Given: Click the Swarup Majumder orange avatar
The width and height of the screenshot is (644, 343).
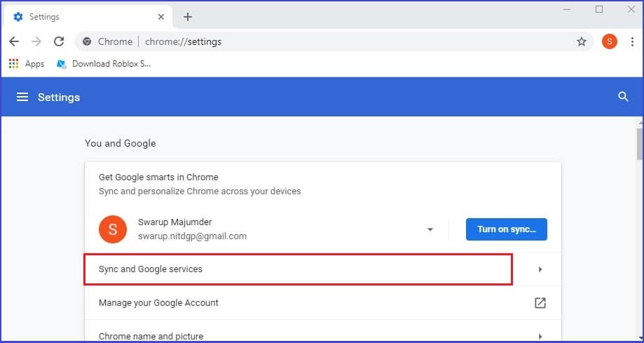Looking at the screenshot, I should pyautogui.click(x=113, y=229).
